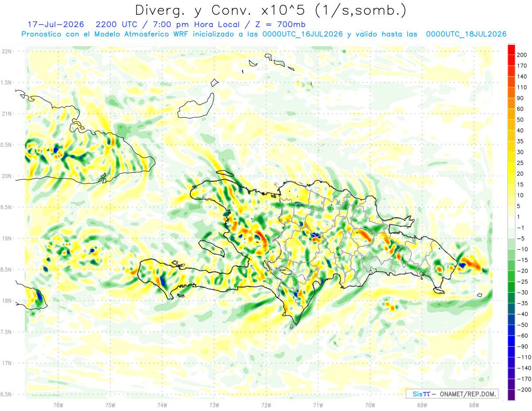532x411 pixels.
Task: Click the "2200 UTC" time text
Action: (118, 24)
